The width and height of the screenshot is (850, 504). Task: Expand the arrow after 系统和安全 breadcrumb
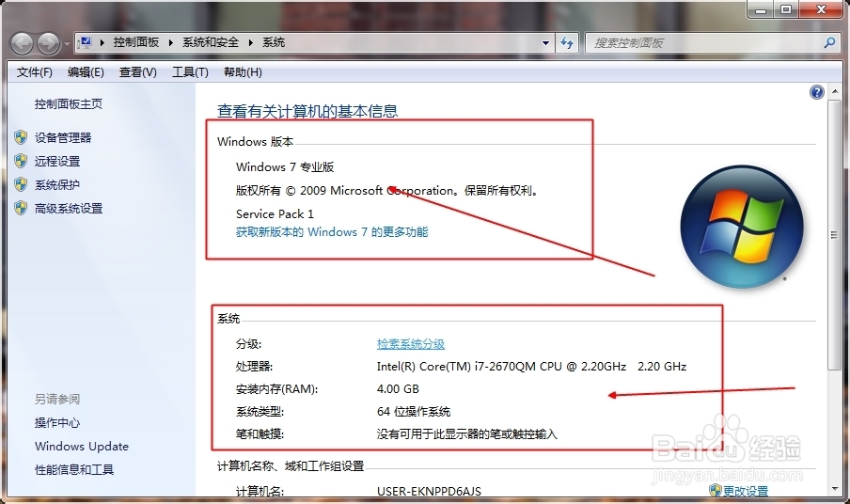[x=250, y=42]
